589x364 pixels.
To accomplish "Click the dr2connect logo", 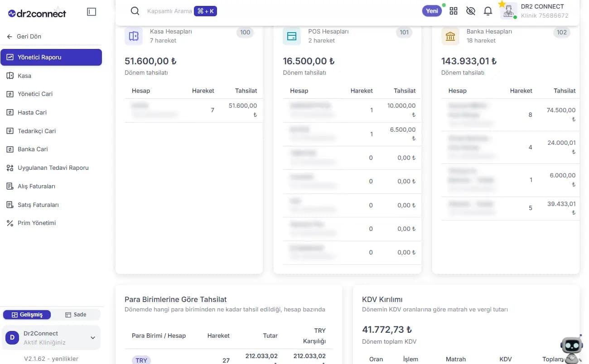I will [37, 13].
